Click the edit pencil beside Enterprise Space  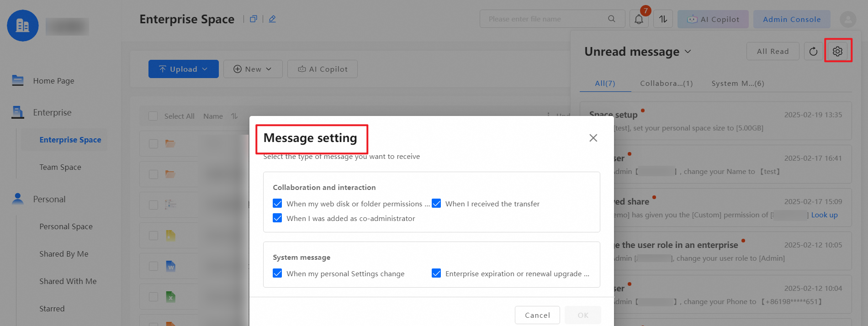click(272, 19)
